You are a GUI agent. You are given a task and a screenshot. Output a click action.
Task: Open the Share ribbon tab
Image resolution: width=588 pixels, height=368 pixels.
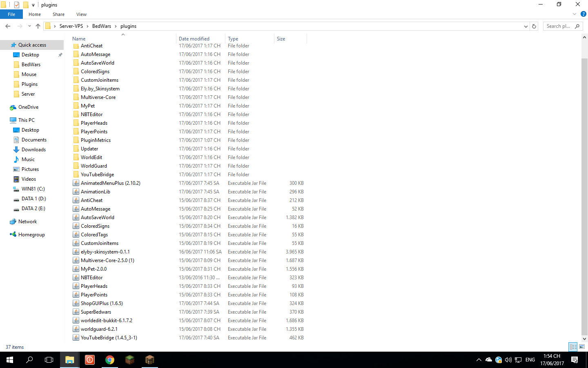[x=58, y=14]
